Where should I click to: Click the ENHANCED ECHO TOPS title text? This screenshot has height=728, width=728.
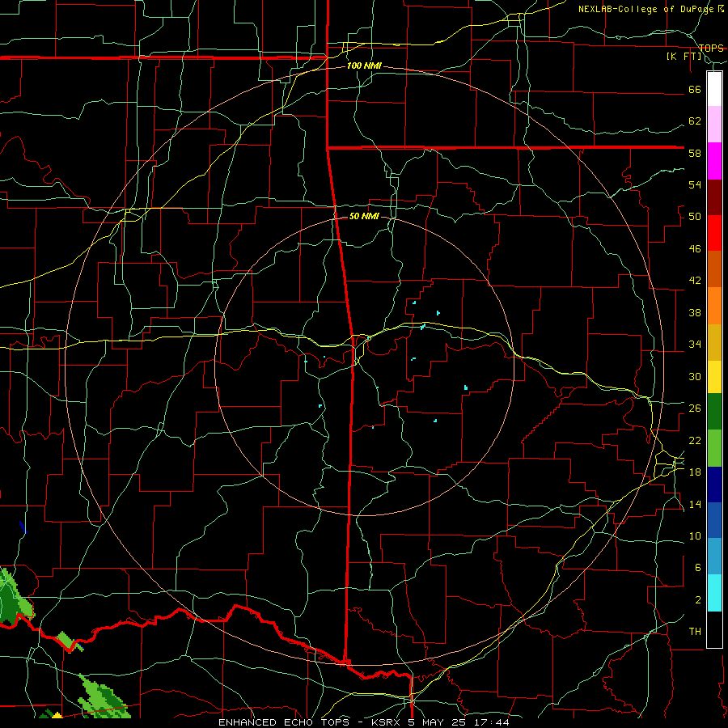[x=284, y=722]
